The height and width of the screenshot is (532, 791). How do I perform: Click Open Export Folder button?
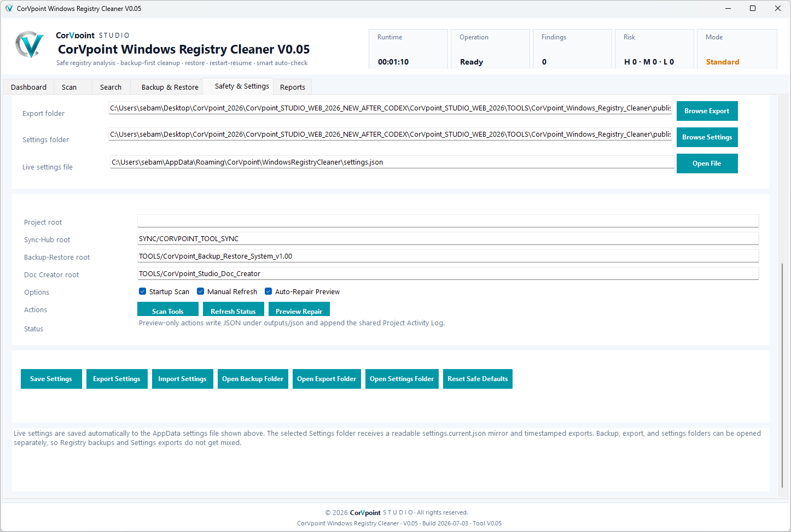click(x=327, y=379)
